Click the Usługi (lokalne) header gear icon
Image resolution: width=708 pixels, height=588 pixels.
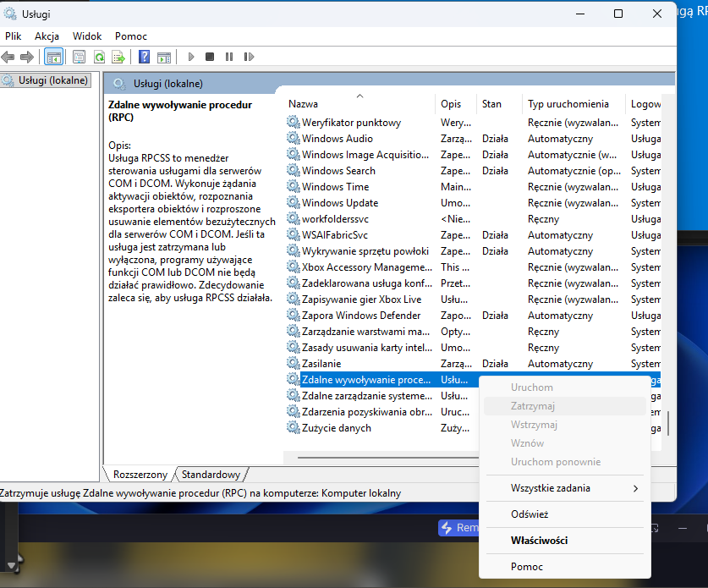[119, 84]
